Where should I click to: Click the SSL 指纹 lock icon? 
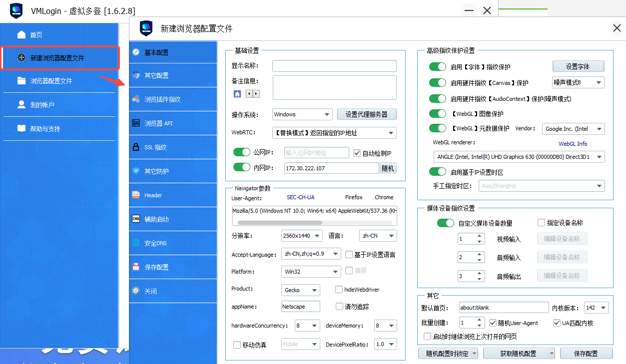(135, 147)
